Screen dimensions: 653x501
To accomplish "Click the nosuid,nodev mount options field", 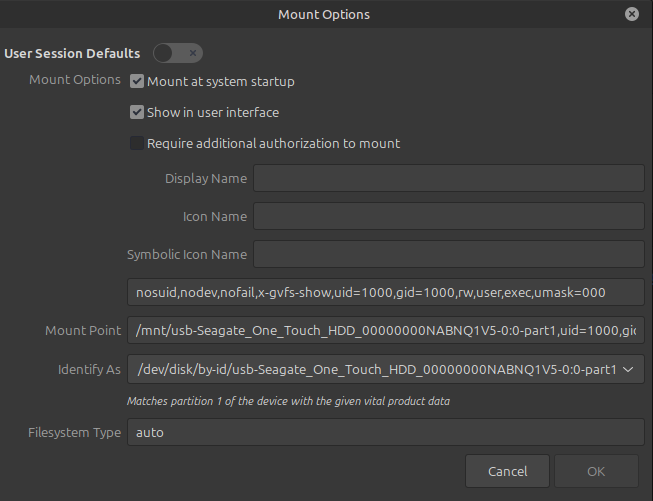I will (x=385, y=292).
